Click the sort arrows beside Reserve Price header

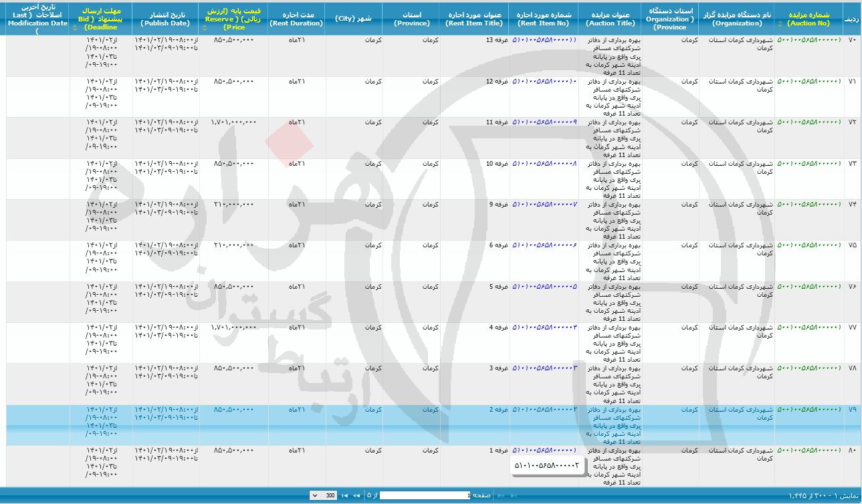(204, 28)
